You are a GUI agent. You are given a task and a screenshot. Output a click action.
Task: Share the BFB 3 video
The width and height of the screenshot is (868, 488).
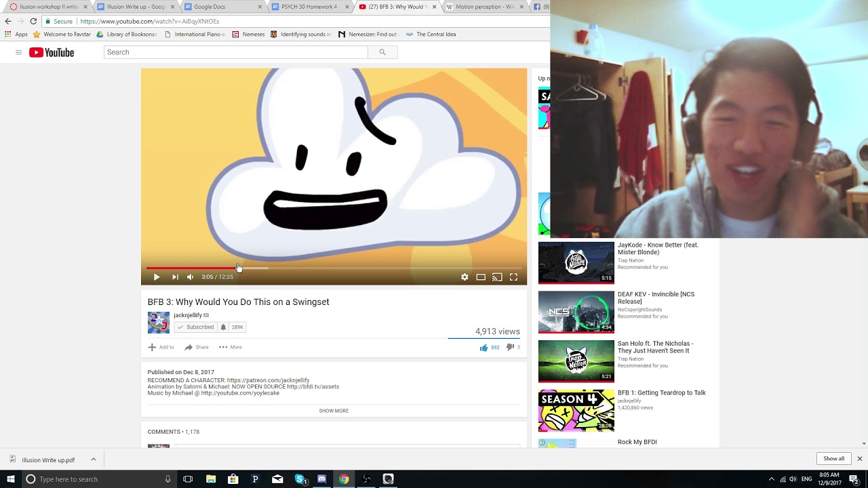(x=197, y=347)
